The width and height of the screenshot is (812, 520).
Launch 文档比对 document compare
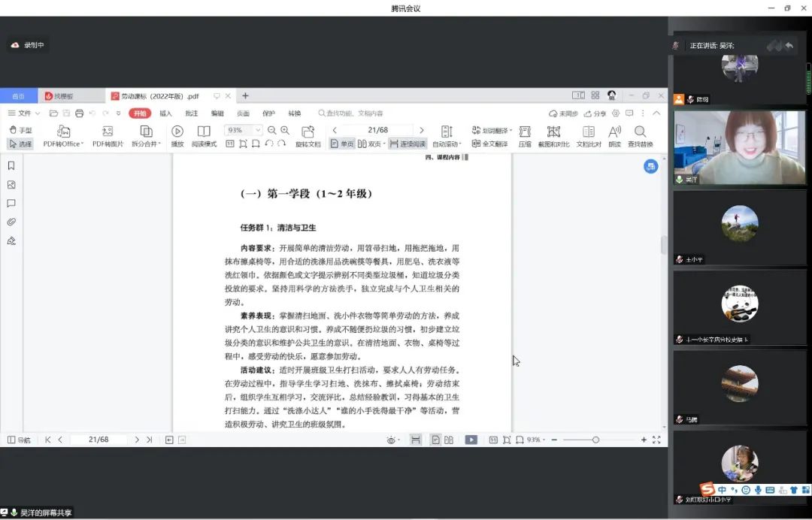click(x=589, y=136)
